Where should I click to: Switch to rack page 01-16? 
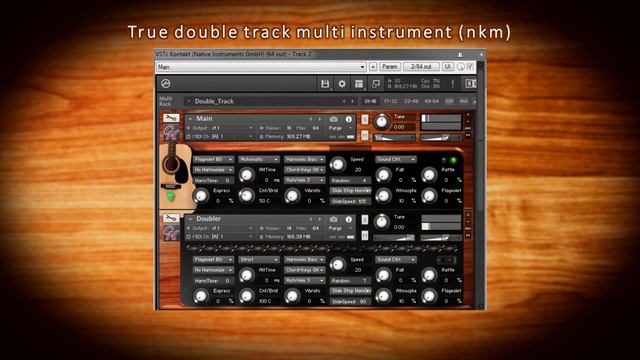[x=371, y=101]
